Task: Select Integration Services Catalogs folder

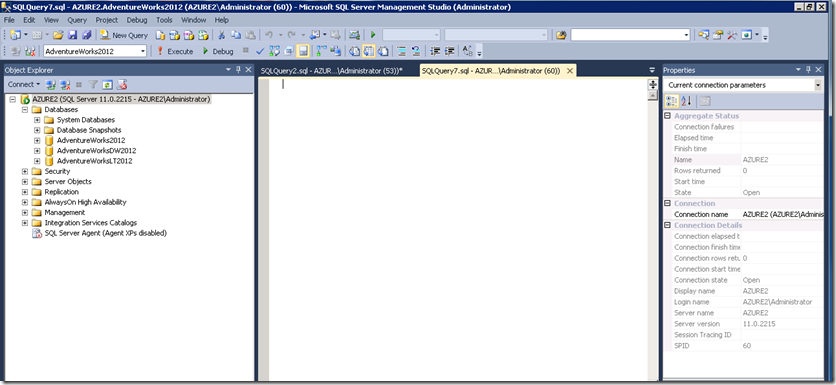Action: (91, 223)
